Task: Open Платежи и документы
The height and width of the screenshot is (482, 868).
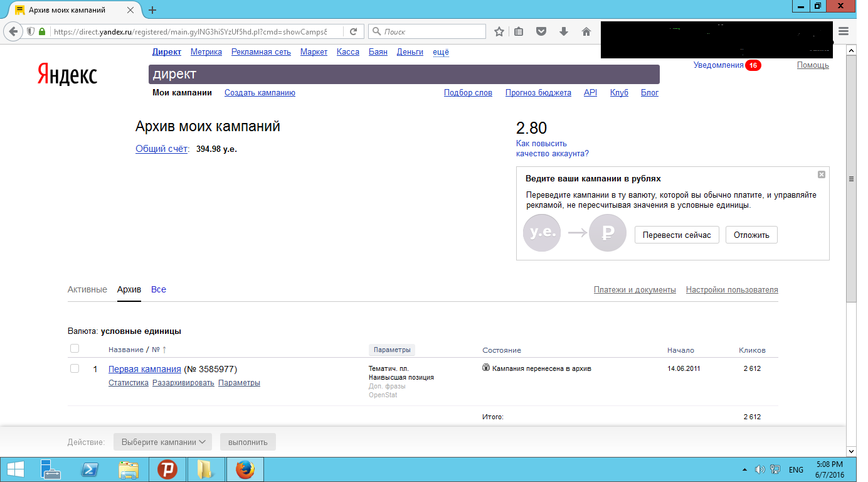Action: point(635,289)
